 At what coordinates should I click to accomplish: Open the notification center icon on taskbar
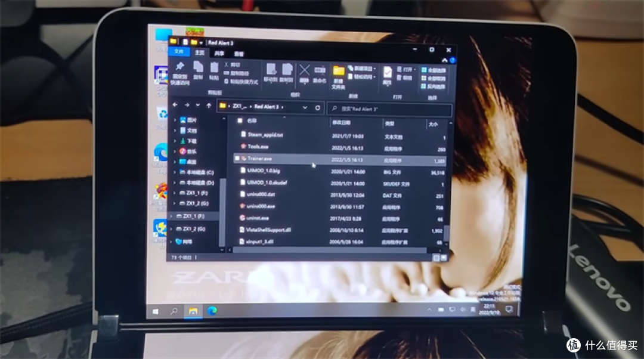tap(509, 309)
